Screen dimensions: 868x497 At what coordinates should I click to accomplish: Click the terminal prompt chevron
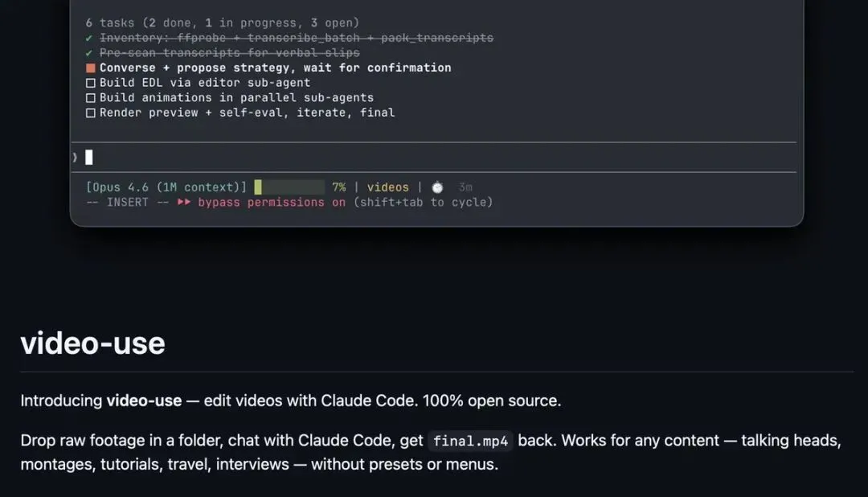[x=75, y=158]
